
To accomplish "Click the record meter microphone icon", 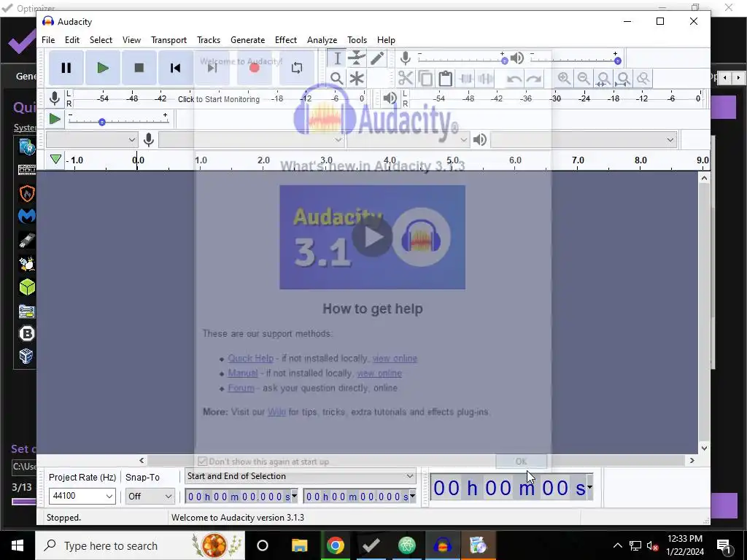I will click(x=55, y=98).
